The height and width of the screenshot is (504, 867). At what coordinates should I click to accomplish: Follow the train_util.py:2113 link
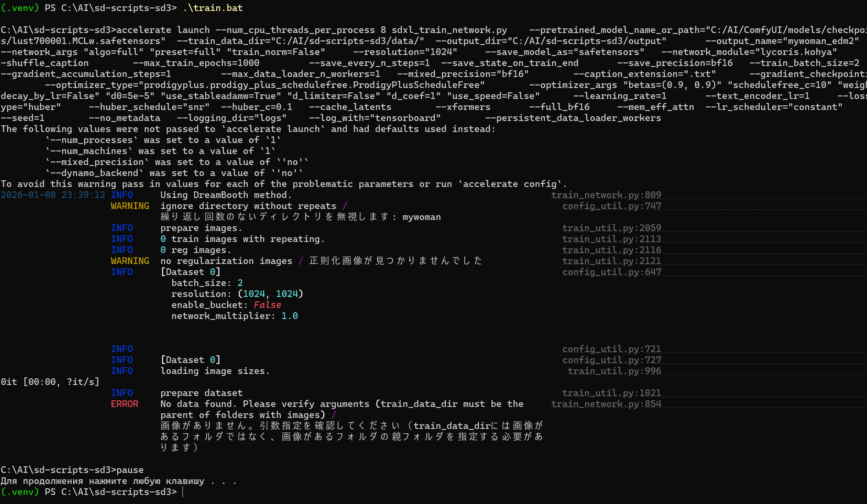pos(611,239)
